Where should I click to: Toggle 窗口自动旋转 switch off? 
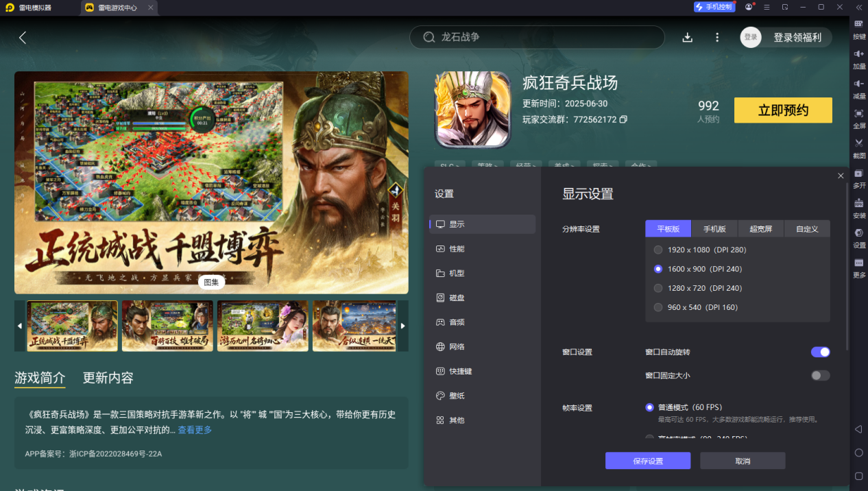(x=820, y=352)
